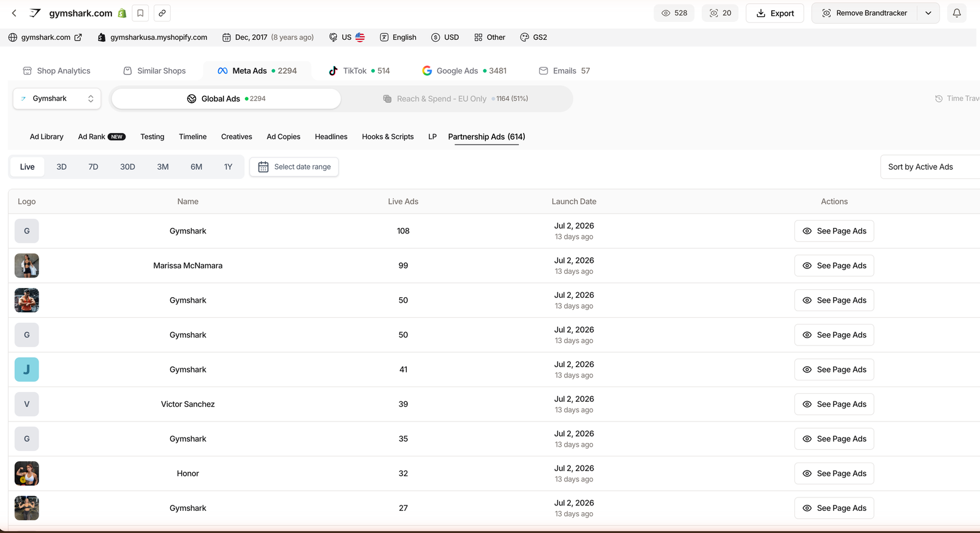
Task: Click the Shopify bag icon beside gymshark.com
Action: pyautogui.click(x=123, y=13)
